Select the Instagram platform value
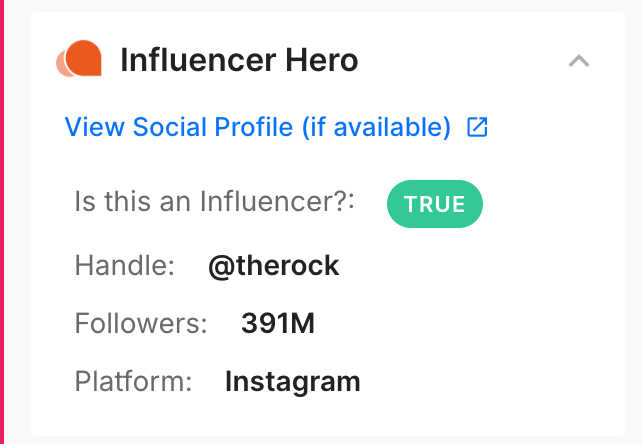The image size is (642, 444). click(292, 382)
